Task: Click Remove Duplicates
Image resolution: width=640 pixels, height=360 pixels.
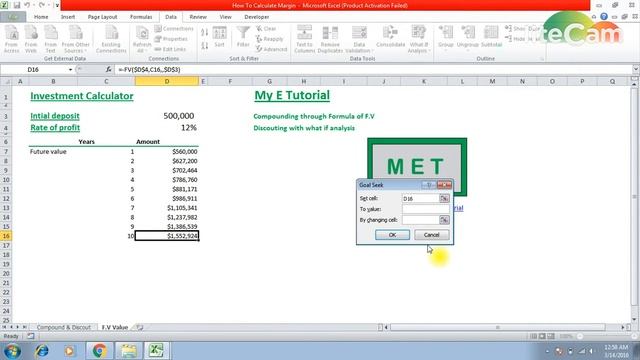Action: click(x=330, y=39)
